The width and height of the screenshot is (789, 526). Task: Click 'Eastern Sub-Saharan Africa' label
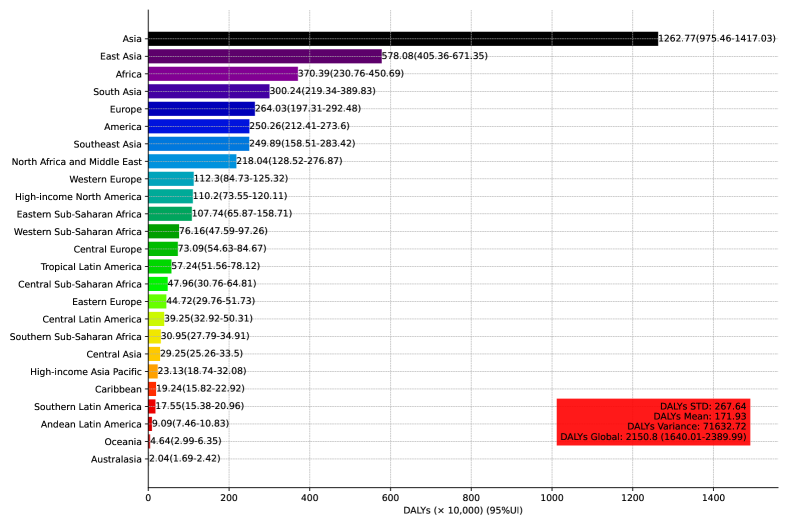[x=79, y=214]
